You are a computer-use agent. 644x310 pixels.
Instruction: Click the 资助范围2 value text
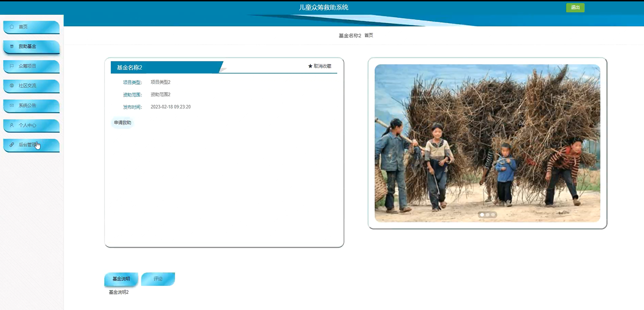[x=160, y=94]
